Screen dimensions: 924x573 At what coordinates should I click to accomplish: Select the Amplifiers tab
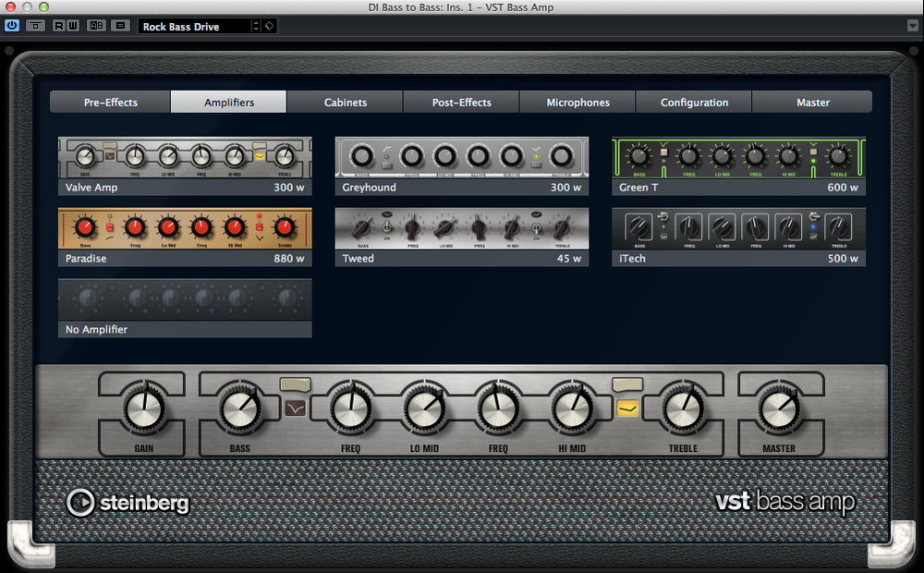228,102
